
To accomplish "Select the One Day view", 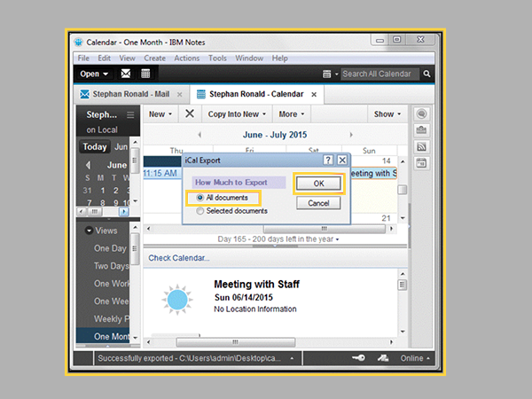I will coord(110,248).
